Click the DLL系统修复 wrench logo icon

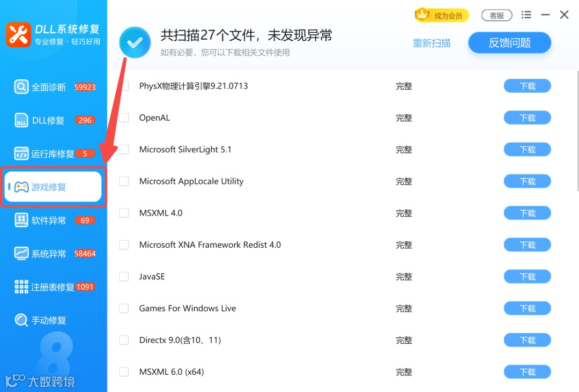coord(18,35)
